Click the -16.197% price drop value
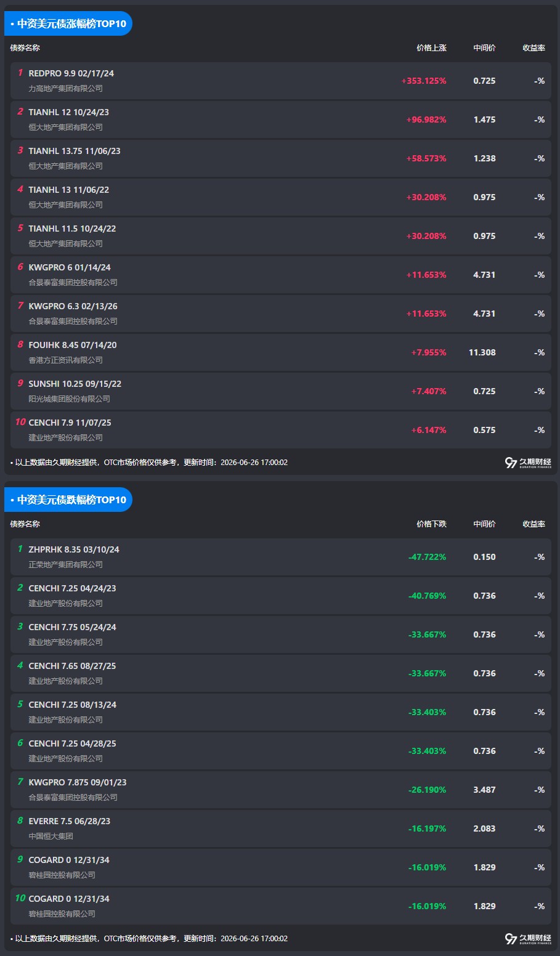Screen dimensions: 560x956 click(x=427, y=828)
